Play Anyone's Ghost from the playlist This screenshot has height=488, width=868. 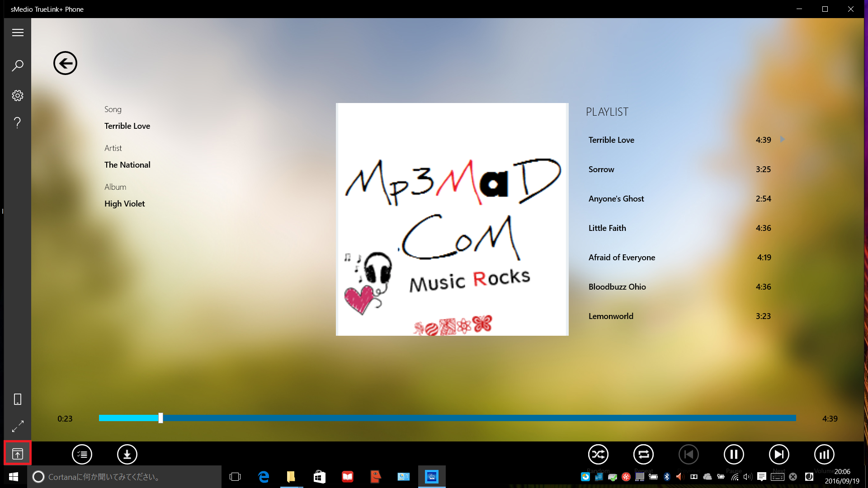[x=679, y=199]
